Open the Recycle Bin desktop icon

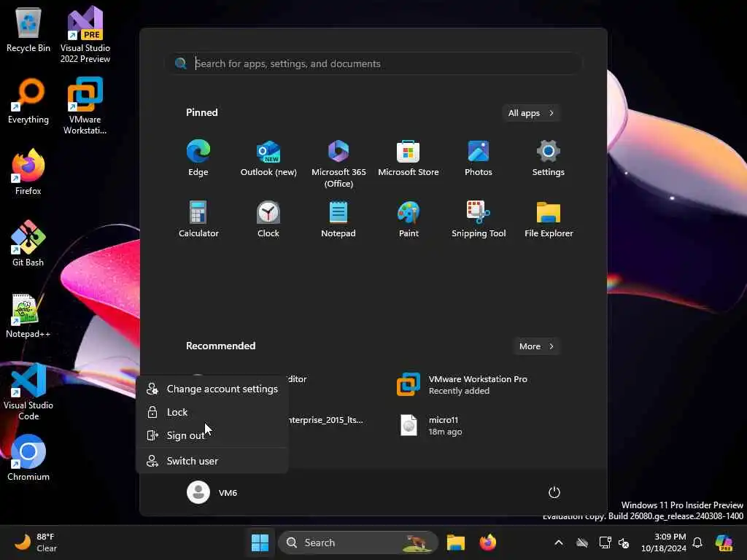(x=28, y=31)
